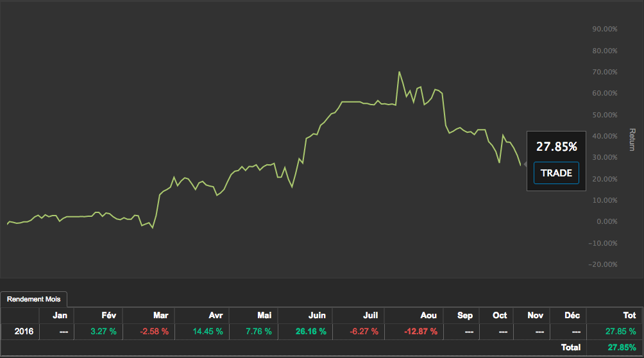
Task: Click the 3.27 % February return value
Action: pos(103,331)
